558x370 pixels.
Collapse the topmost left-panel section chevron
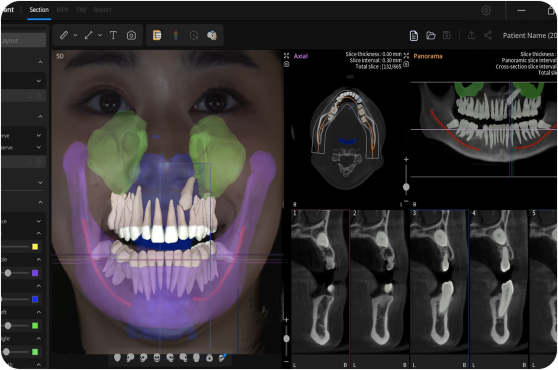click(40, 62)
